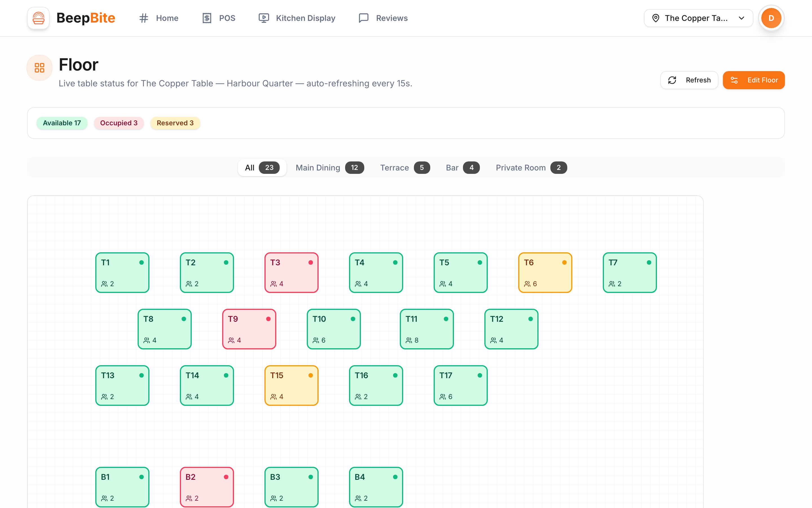Select table T5
Image resolution: width=812 pixels, height=508 pixels.
(460, 272)
